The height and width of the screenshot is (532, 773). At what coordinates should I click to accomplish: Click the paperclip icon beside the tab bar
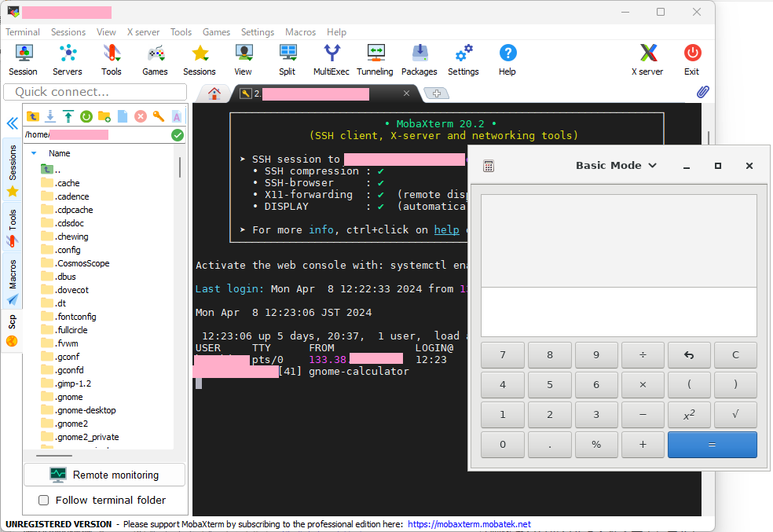point(702,92)
